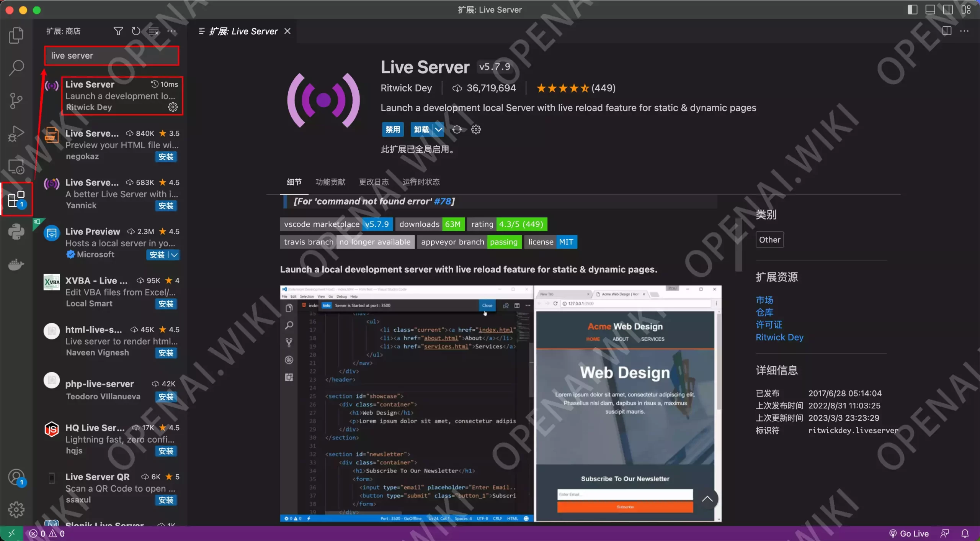This screenshot has height=541, width=980.
Task: Install Live Server Preview by negokaz
Action: coord(166,157)
